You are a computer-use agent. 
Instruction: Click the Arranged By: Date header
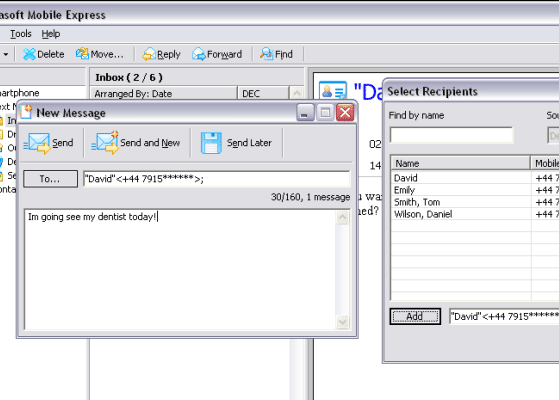point(164,94)
